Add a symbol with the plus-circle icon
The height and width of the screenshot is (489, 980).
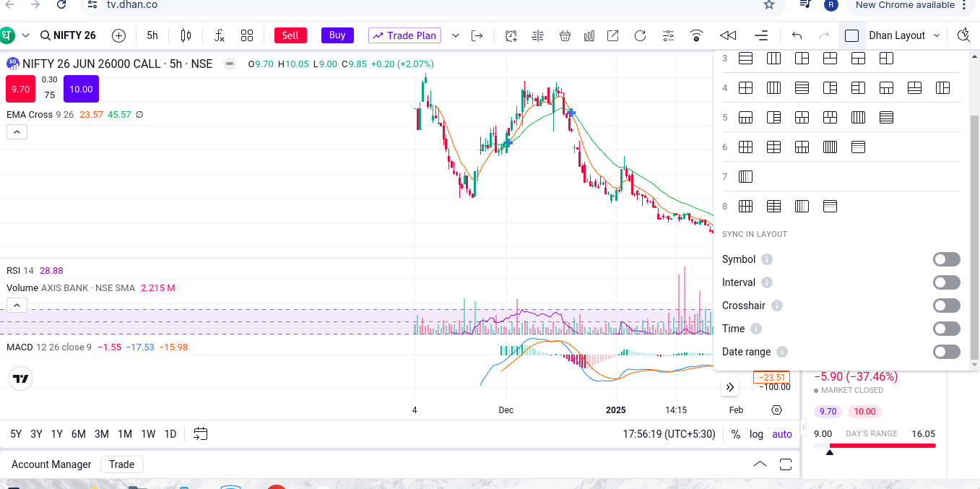pyautogui.click(x=119, y=35)
